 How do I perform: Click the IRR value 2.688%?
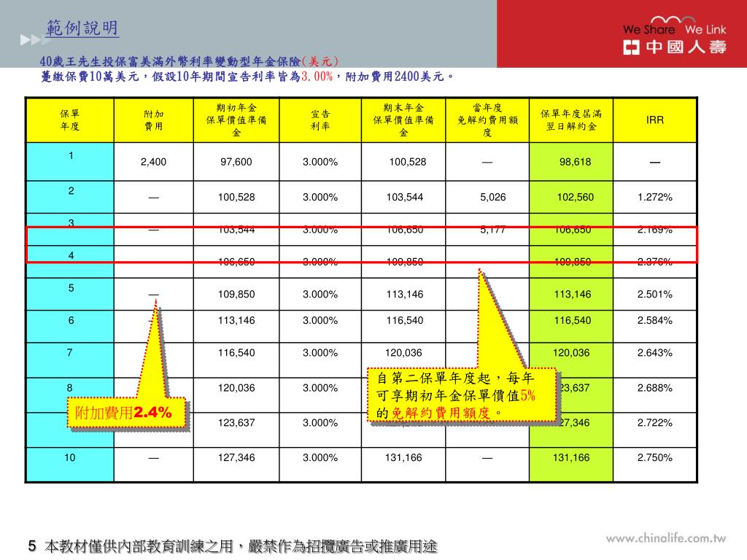click(x=655, y=388)
